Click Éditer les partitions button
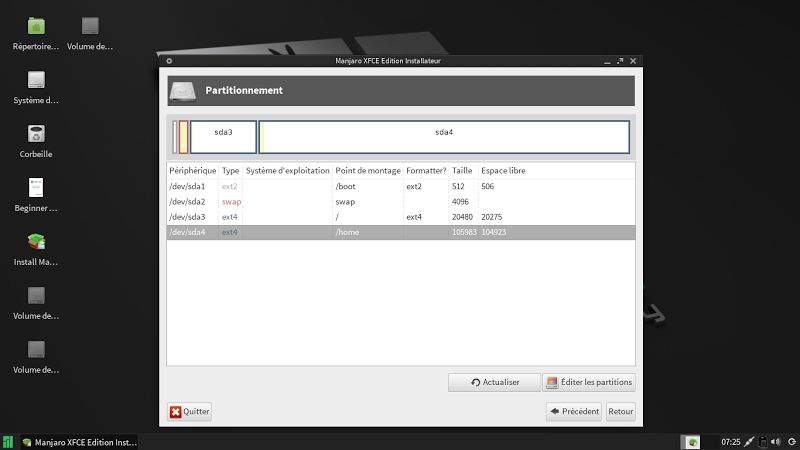 [589, 382]
